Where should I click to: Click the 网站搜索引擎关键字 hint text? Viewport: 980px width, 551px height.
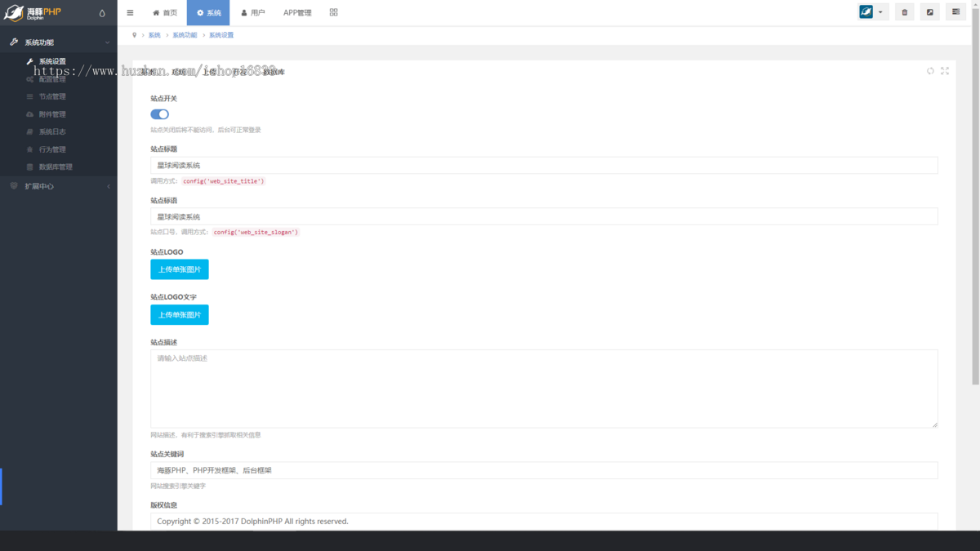[178, 486]
